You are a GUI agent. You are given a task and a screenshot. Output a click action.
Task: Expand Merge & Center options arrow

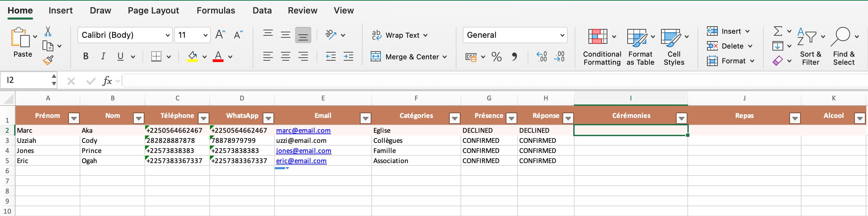click(445, 57)
